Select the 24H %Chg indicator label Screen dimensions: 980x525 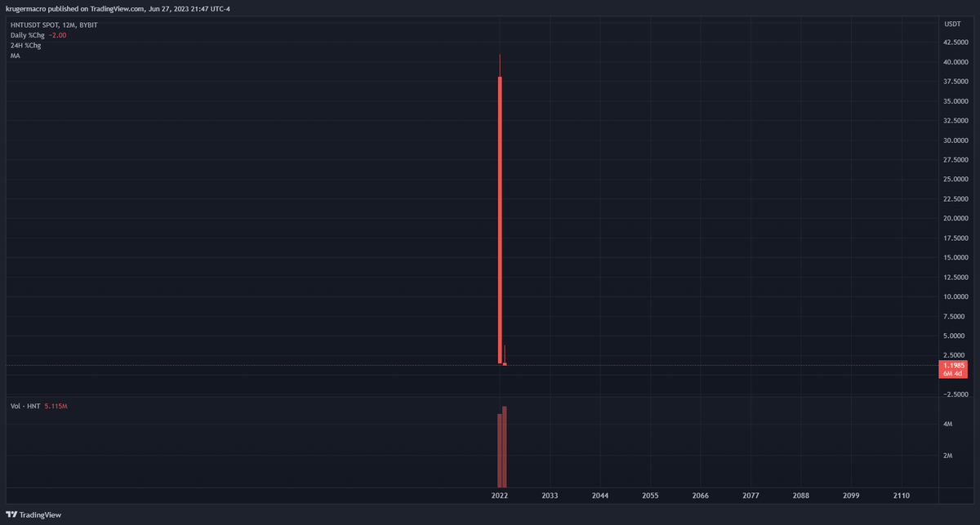(x=25, y=45)
